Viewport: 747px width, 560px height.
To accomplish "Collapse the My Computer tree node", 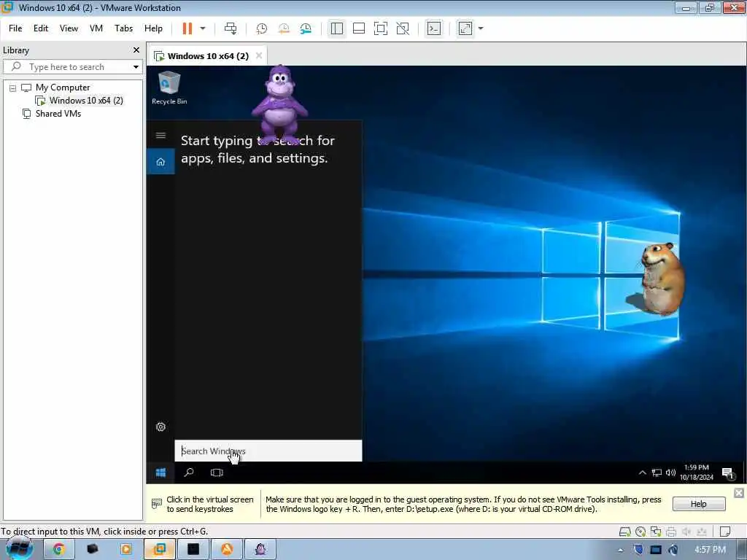I will 13,88.
